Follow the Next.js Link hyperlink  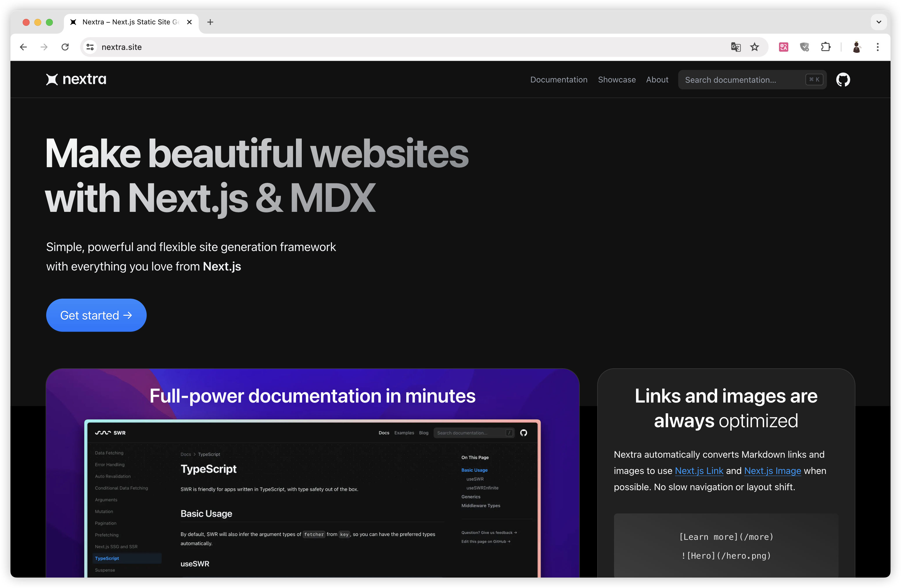click(x=699, y=471)
